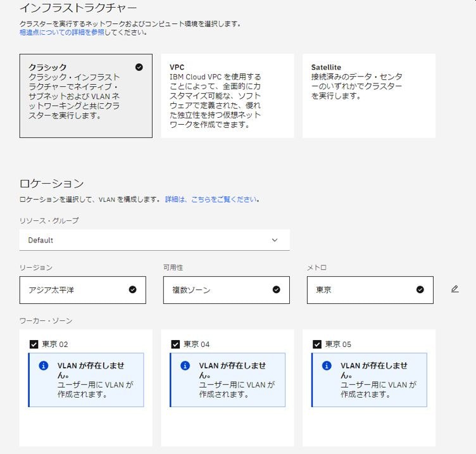
Task: Open the 詳細は、こちらをご覧ください link
Action: pyautogui.click(x=211, y=199)
